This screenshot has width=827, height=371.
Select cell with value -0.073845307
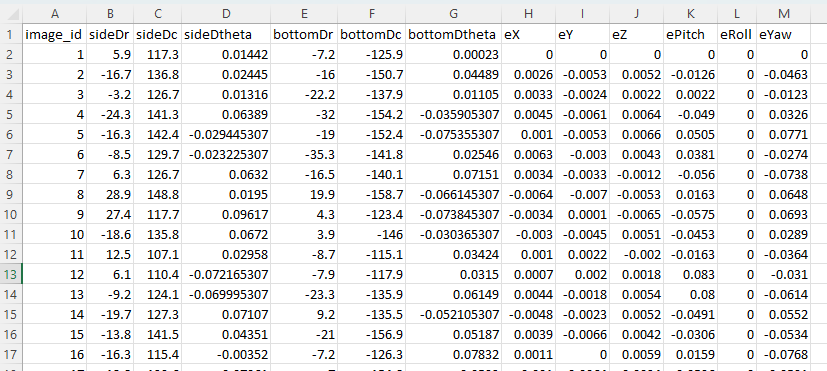(x=453, y=214)
